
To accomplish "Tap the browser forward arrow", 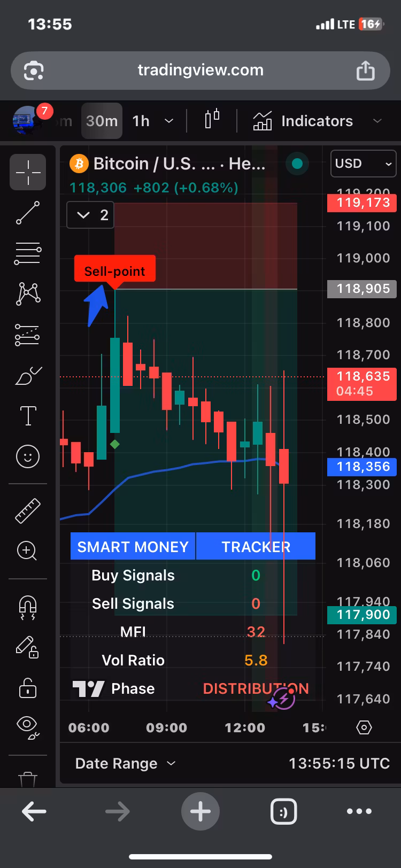I will click(117, 811).
